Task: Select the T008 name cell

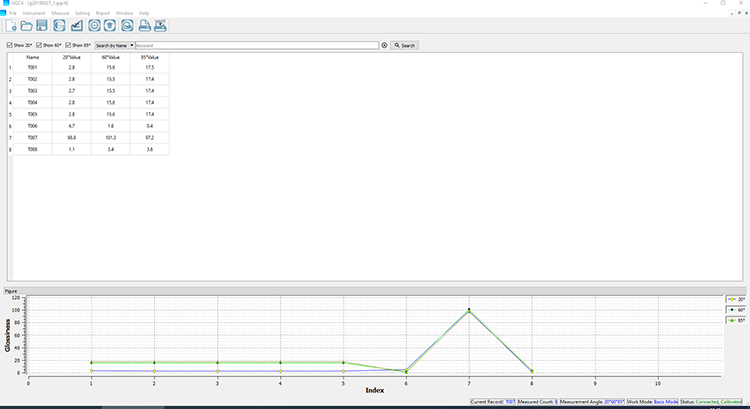Action: point(33,149)
